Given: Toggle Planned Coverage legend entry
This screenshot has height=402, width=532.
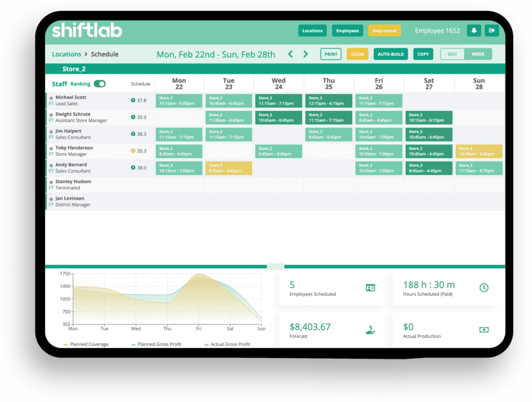Looking at the screenshot, I should coord(86,344).
